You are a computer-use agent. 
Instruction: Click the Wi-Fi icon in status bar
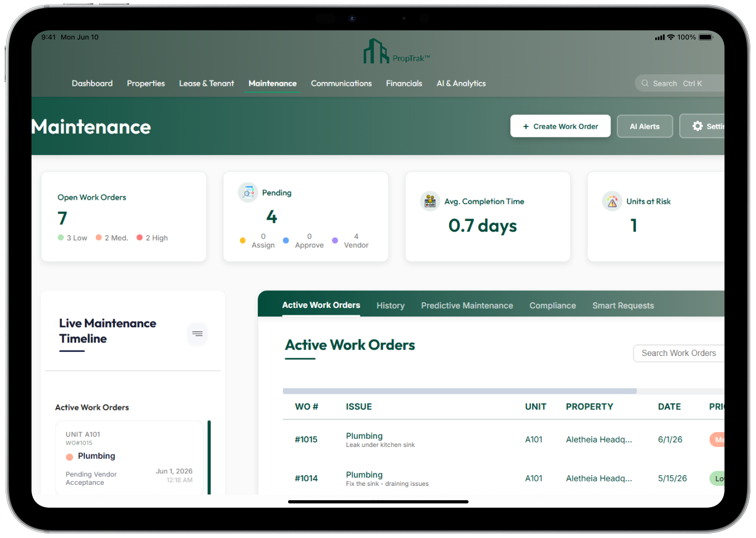671,37
